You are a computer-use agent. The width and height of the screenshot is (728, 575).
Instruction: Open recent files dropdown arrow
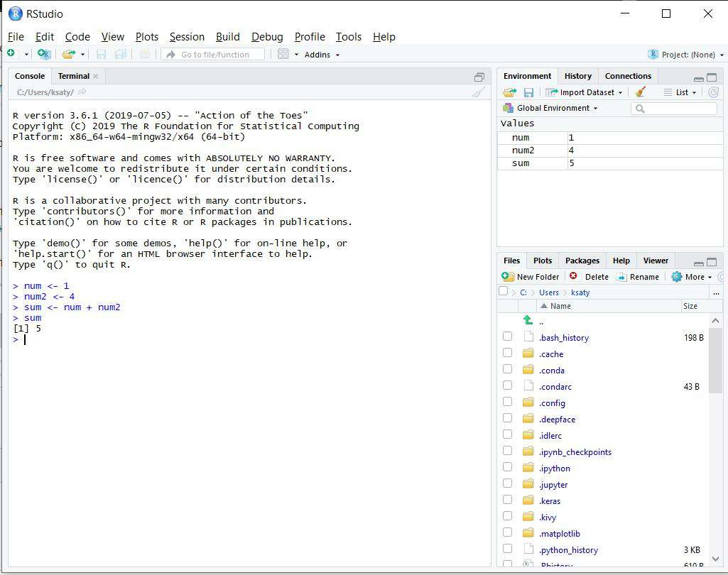click(x=82, y=55)
